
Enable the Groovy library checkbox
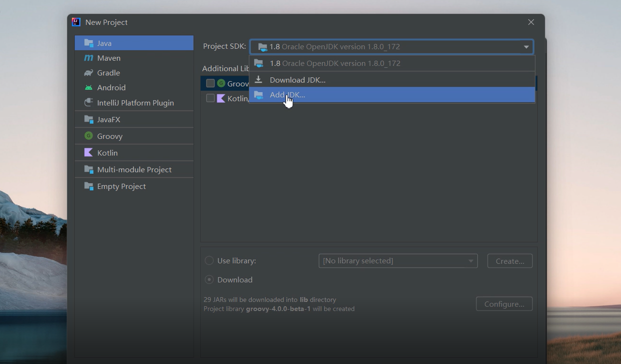coord(210,83)
